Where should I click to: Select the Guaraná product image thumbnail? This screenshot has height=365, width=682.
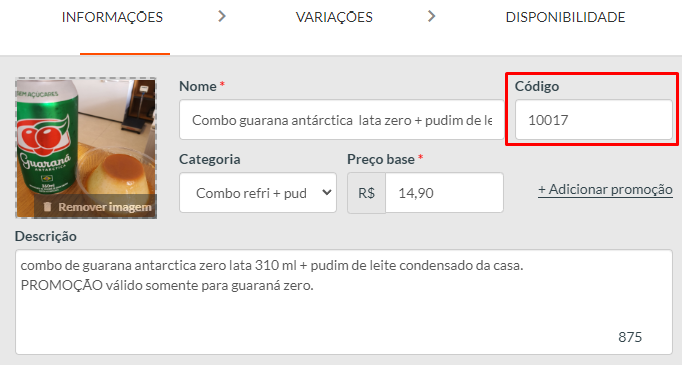[x=86, y=148]
